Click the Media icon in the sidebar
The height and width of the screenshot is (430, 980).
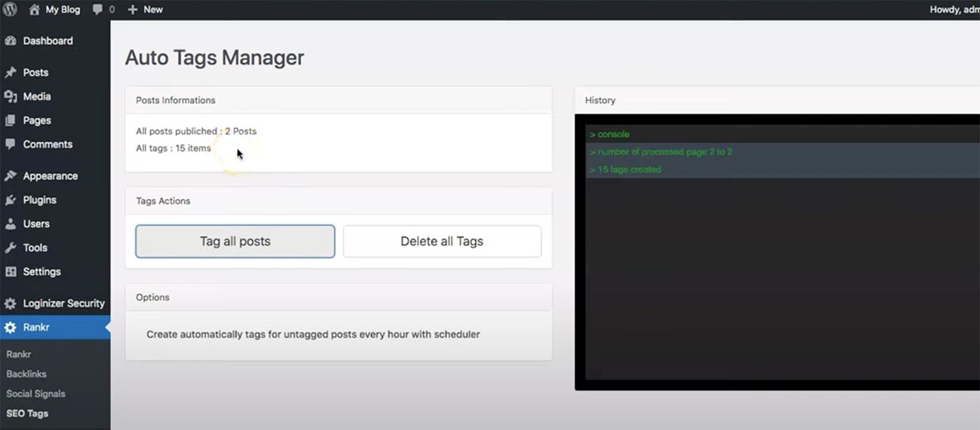pos(11,96)
